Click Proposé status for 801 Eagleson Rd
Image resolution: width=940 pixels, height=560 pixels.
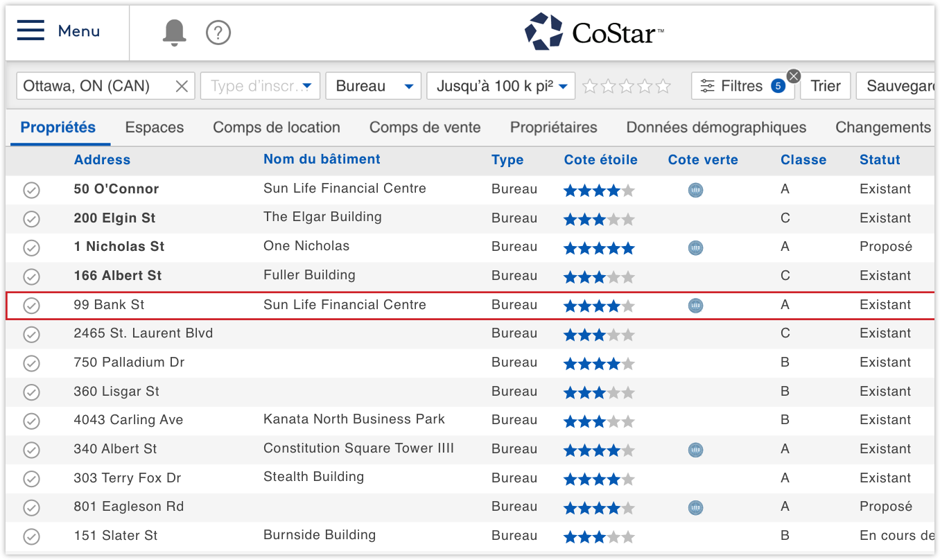[x=886, y=507]
